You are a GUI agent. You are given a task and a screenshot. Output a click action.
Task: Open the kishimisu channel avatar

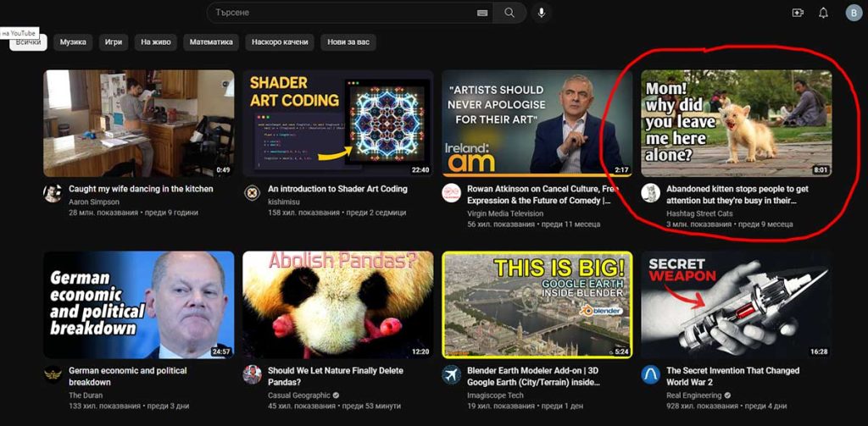point(252,193)
